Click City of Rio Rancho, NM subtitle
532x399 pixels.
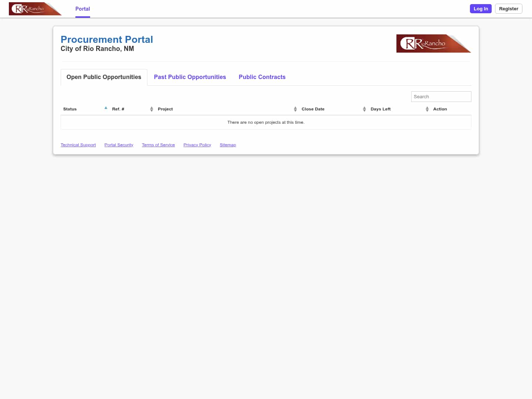[97, 49]
